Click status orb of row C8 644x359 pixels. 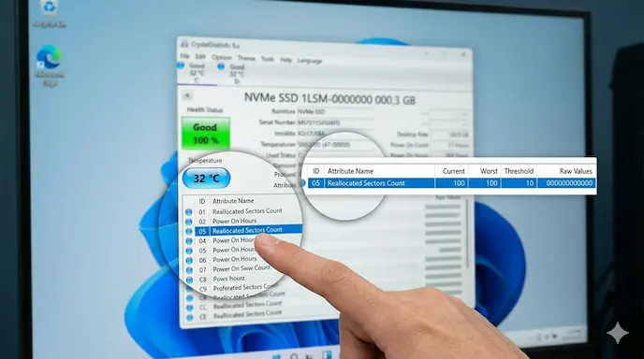click(189, 280)
